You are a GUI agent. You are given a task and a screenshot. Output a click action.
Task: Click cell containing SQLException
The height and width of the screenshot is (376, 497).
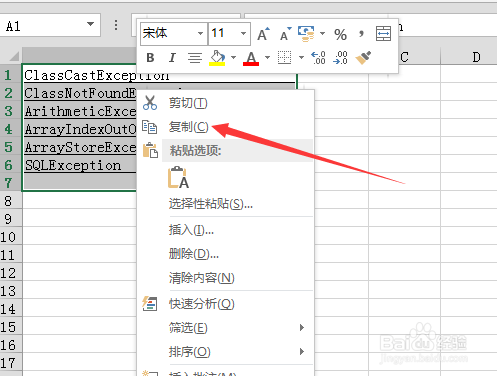pos(79,165)
